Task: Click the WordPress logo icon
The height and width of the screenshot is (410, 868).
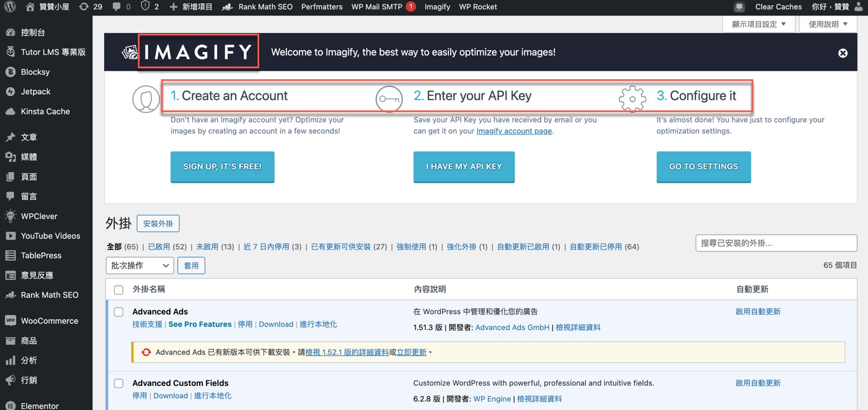Action: click(x=10, y=7)
